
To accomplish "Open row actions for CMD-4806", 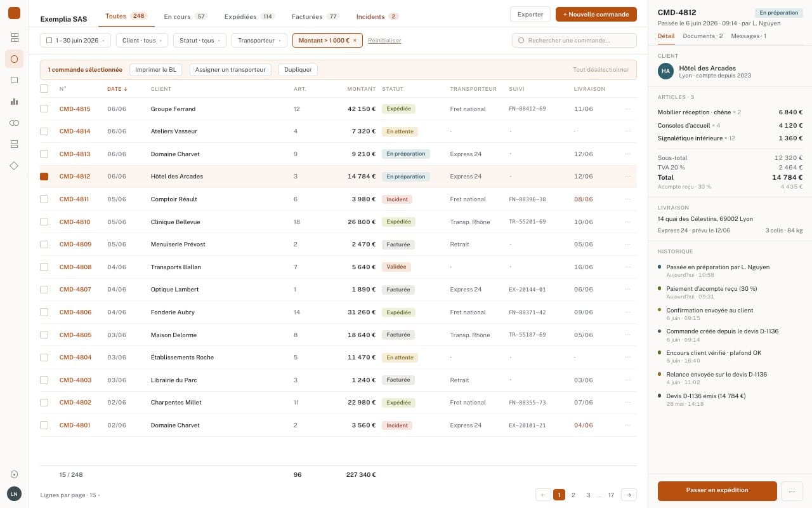I will click(x=628, y=312).
